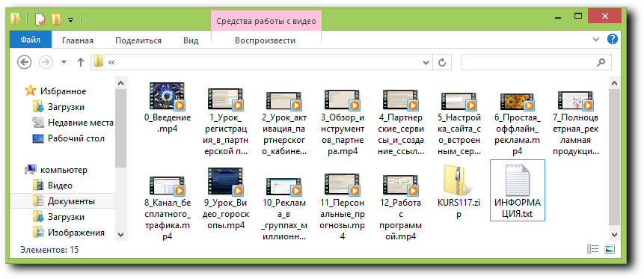644x279 pixels.
Task: Select the ИНФОРМАЦИЯ.txt text file icon
Action: tap(518, 180)
